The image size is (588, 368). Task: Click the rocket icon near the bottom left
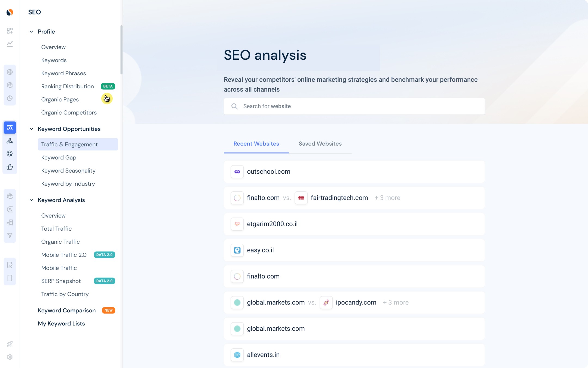(x=10, y=344)
